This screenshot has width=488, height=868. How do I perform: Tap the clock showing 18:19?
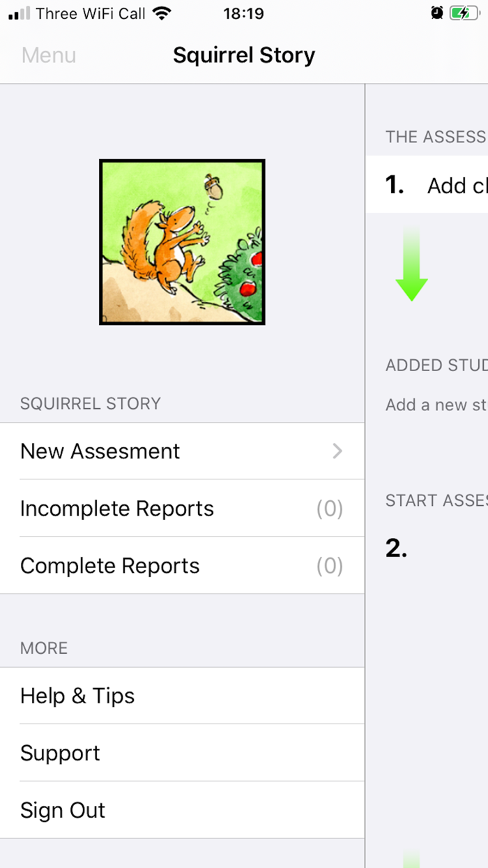pos(243,13)
